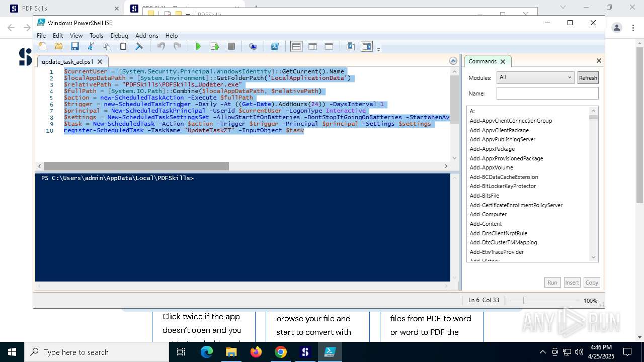Open the Tools menu

[97, 36]
